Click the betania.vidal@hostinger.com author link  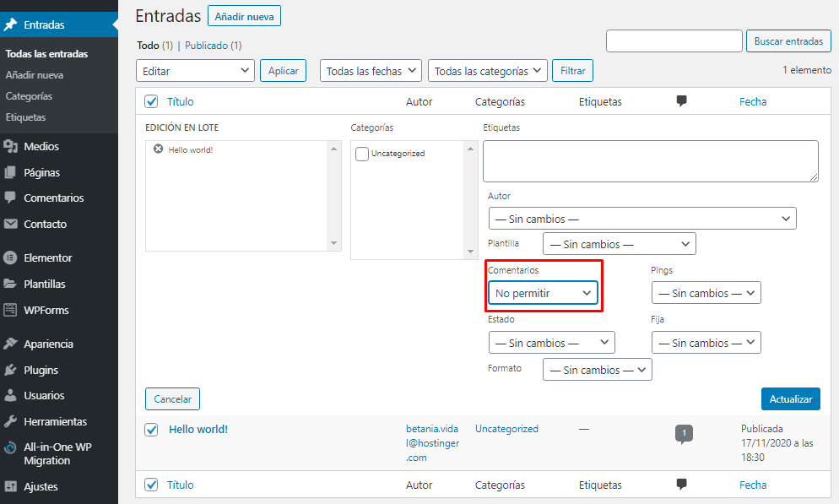pyautogui.click(x=432, y=443)
